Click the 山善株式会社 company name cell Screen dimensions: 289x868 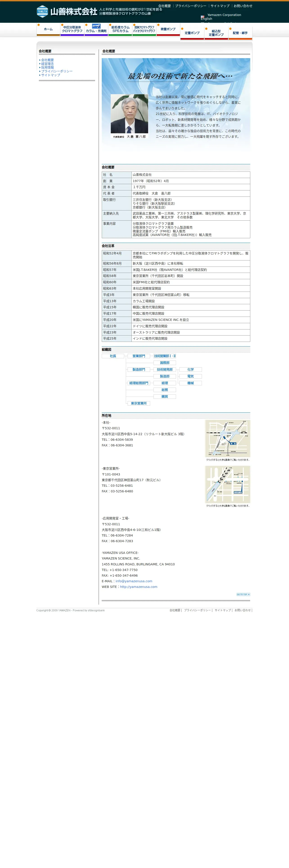pyautogui.click(x=191, y=175)
